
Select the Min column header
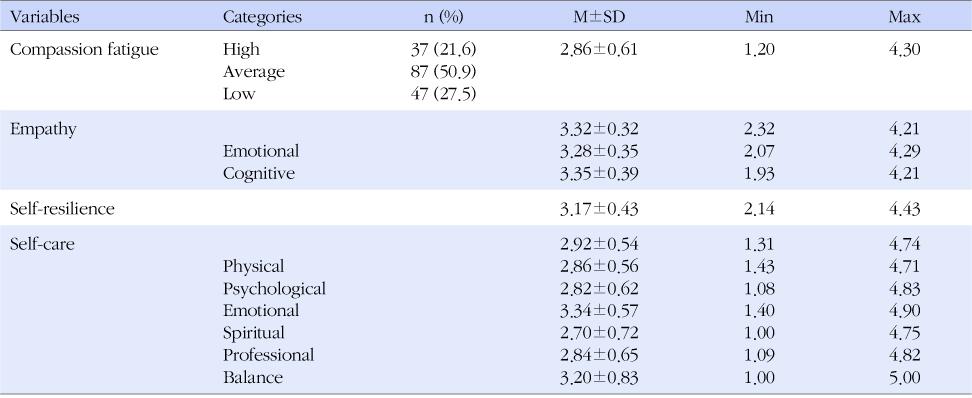click(x=759, y=17)
